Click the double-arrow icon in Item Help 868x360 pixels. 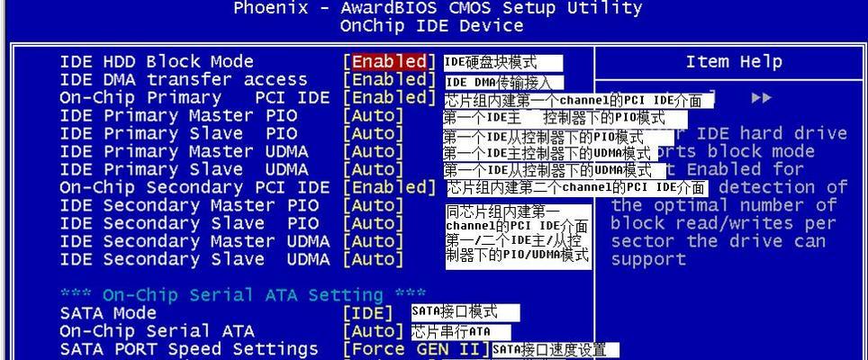(x=762, y=98)
